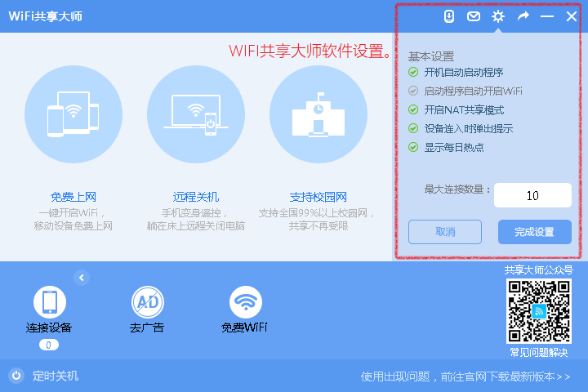Click the 免费WiFi icon
This screenshot has width=588, height=392.
pos(245,302)
